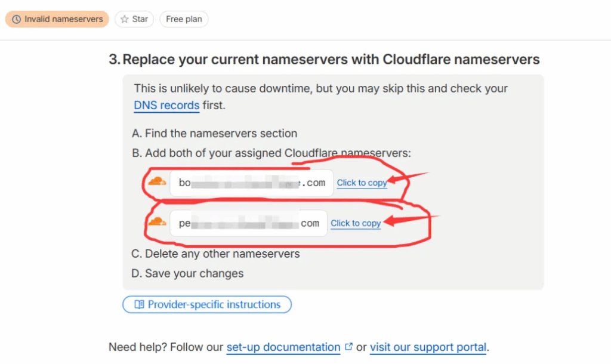Select the nameserver field starting with "bo"
This screenshot has width=611, height=364.
point(251,183)
